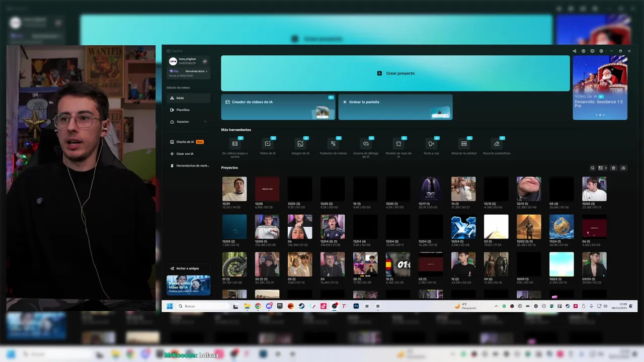
Task: Open 'Herramientas de mark...' sidebar item
Action: point(189,165)
